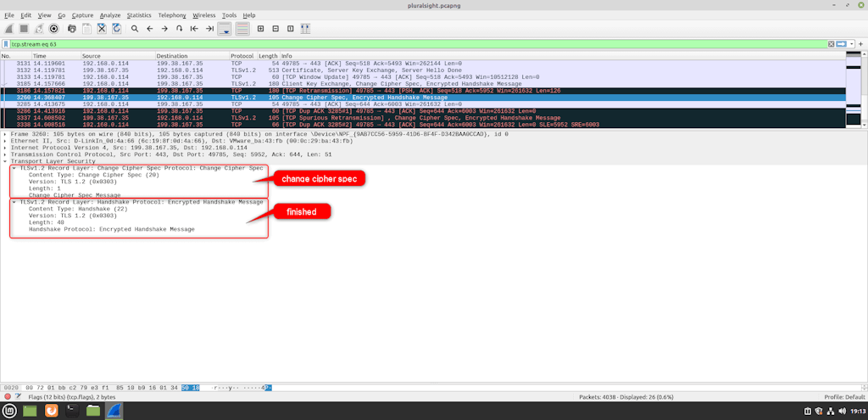The height and width of the screenshot is (420, 868).
Task: Open display filter bookmarks
Action: pyautogui.click(x=6, y=44)
